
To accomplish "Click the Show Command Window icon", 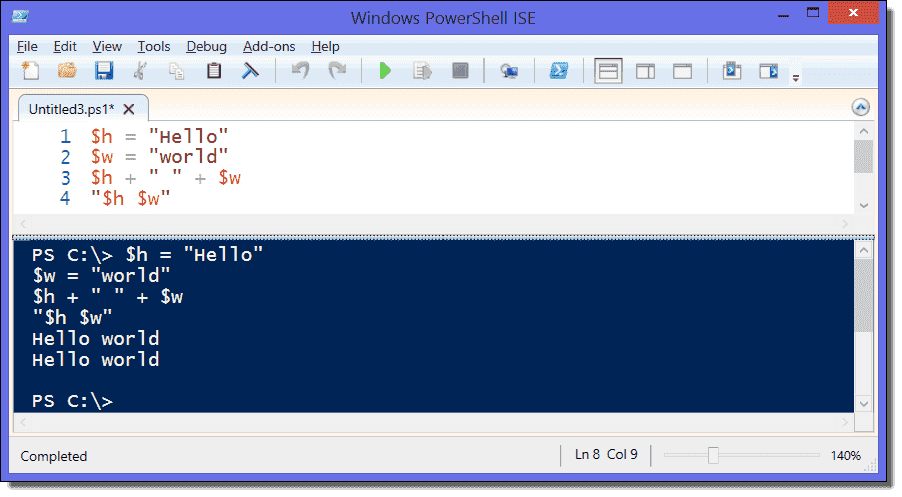I will tap(732, 71).
